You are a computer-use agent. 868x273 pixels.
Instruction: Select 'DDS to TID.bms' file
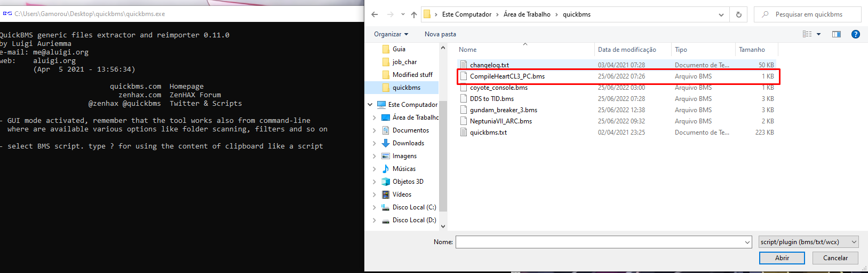[617, 99]
